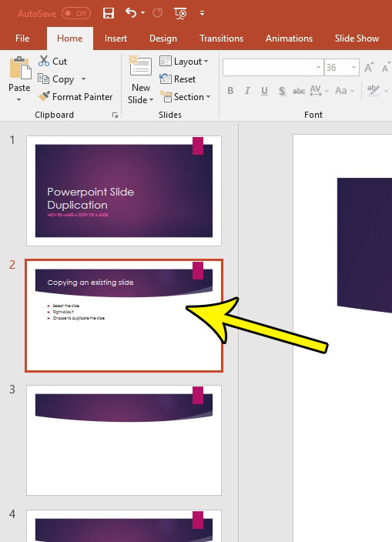Open the Layout dropdown
The height and width of the screenshot is (542, 392).
click(184, 62)
